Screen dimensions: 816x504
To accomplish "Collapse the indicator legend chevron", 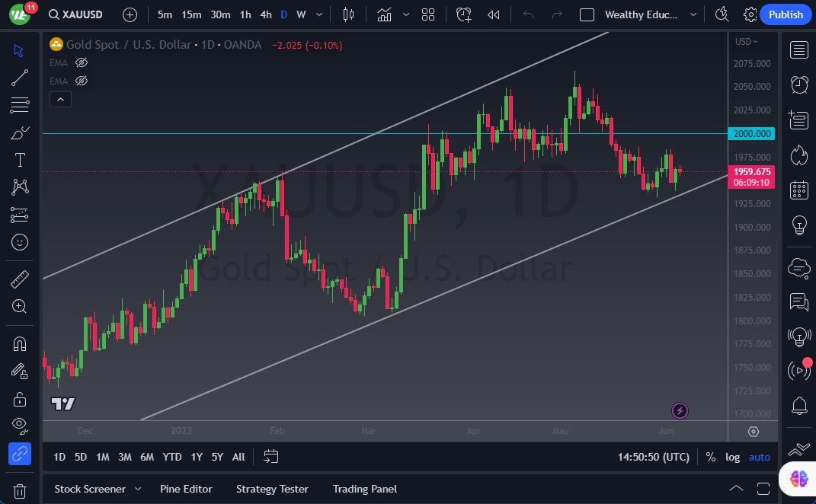I will (60, 99).
